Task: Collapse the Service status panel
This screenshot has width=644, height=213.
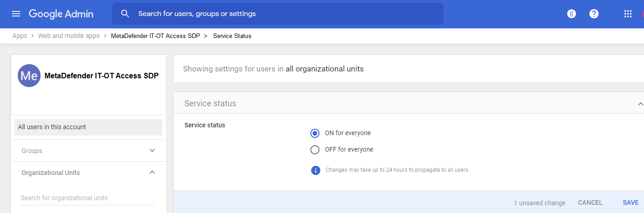Action: (x=640, y=104)
